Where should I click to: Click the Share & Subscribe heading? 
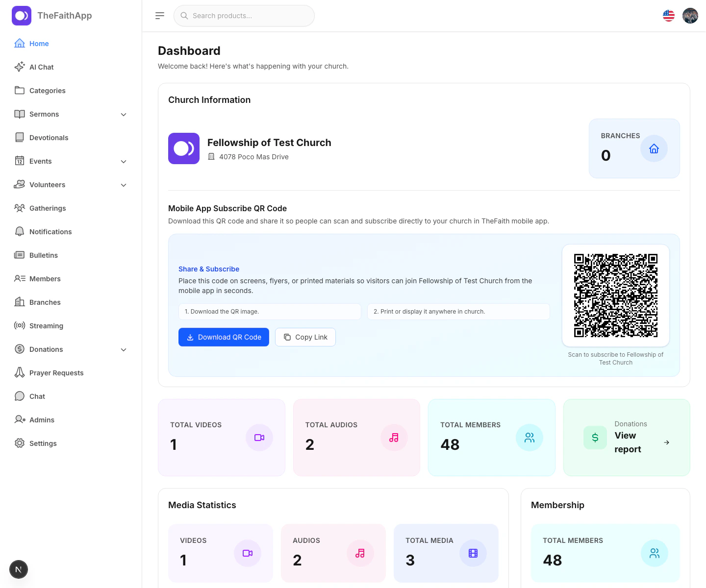(209, 269)
